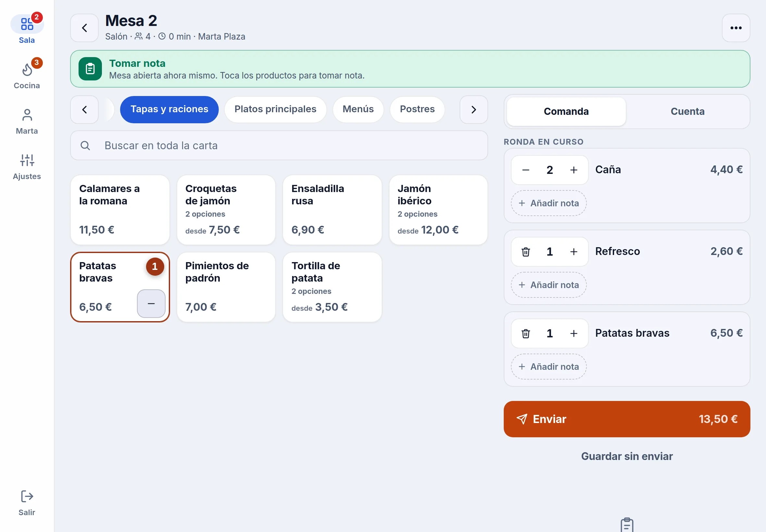Increase Caña quantity with plus

click(574, 170)
